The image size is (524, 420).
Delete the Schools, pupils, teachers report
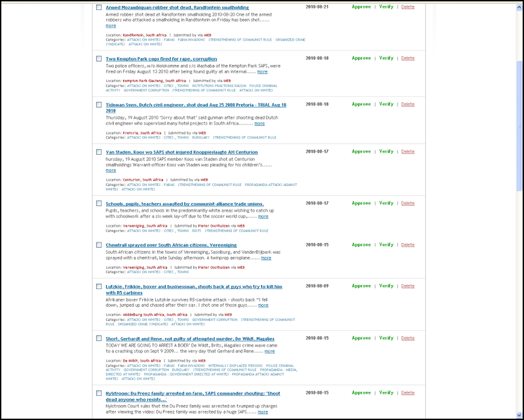[407, 203]
